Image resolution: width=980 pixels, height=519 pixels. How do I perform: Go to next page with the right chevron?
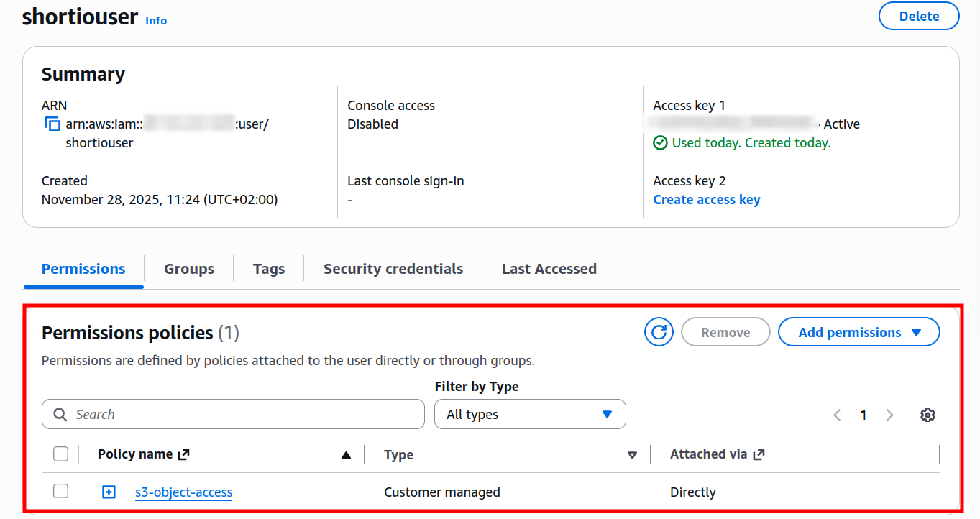tap(890, 415)
